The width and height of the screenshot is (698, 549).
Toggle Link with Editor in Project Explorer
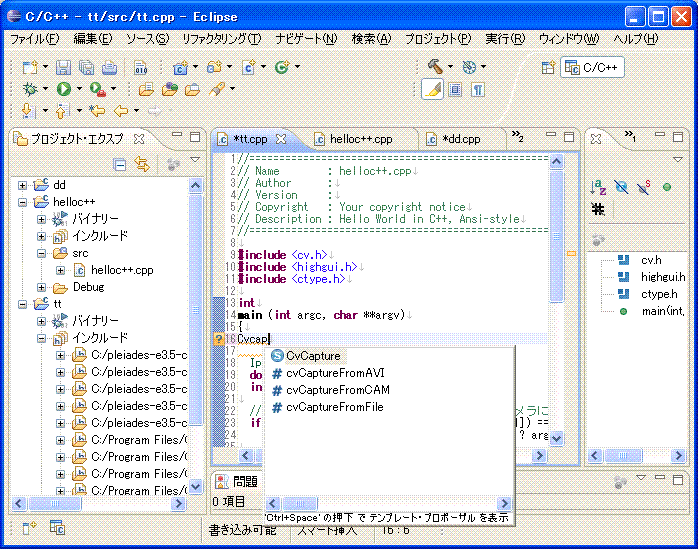pos(142,165)
